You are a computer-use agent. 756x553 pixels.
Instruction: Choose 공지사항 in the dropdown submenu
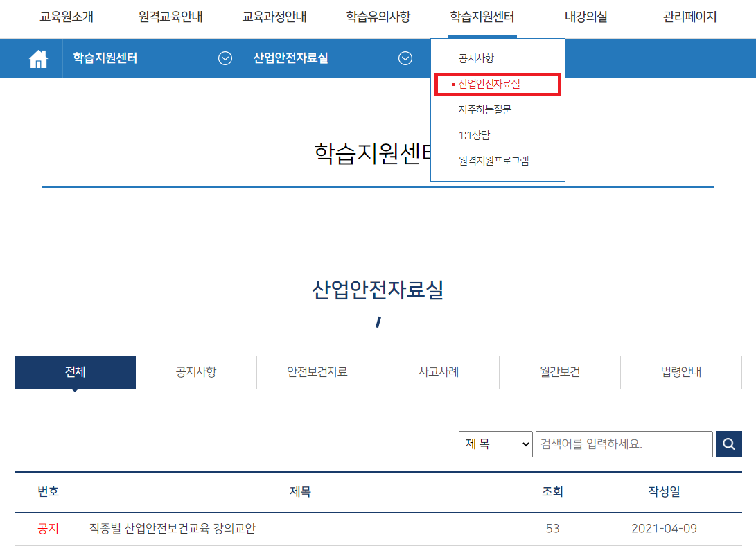476,58
